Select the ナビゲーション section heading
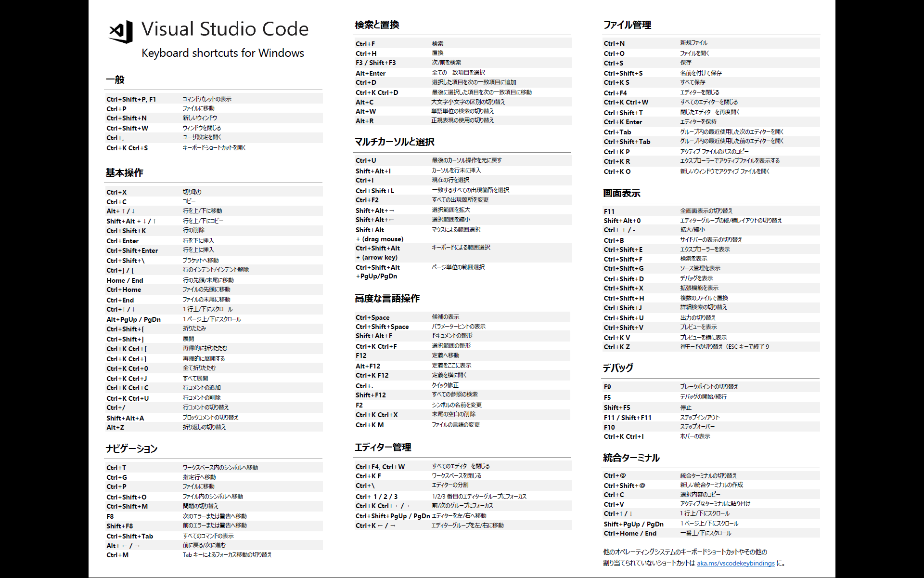Viewport: 924px width, 578px height. (132, 448)
